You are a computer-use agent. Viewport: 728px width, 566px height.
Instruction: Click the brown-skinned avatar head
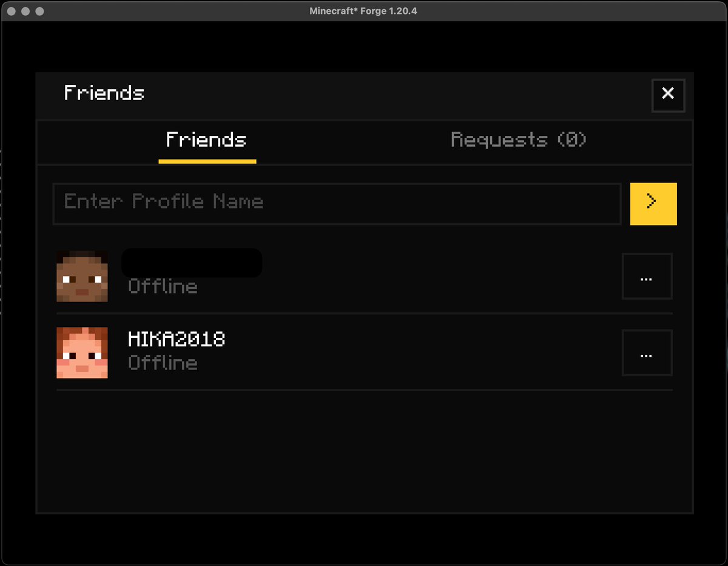82,276
